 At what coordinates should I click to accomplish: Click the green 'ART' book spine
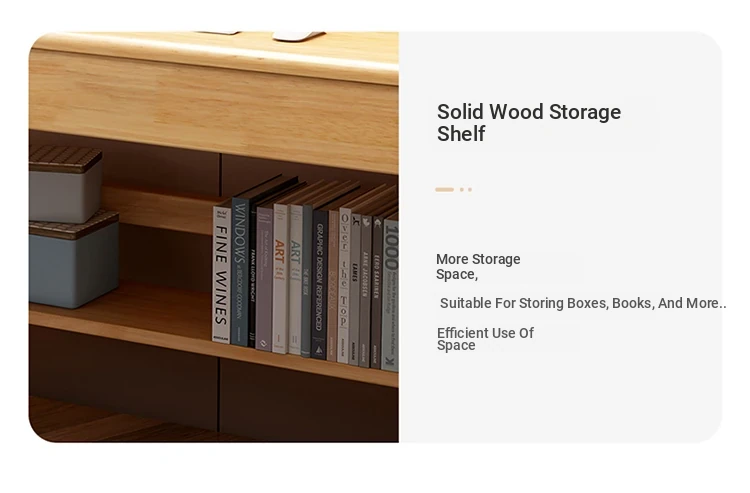click(295, 279)
